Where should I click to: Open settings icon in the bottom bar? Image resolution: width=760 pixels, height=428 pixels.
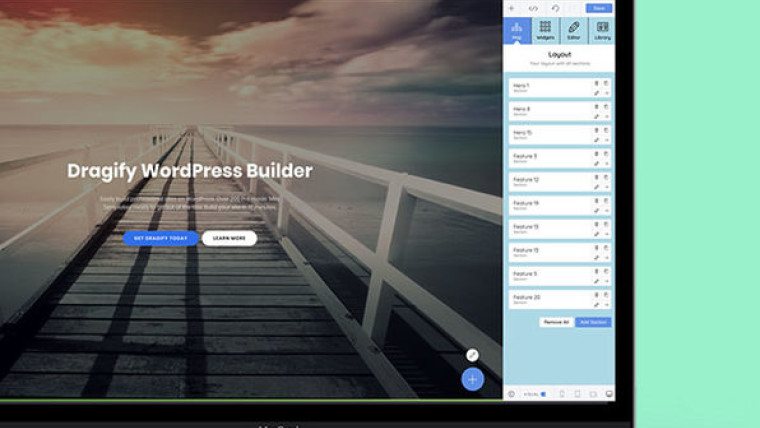(x=511, y=394)
